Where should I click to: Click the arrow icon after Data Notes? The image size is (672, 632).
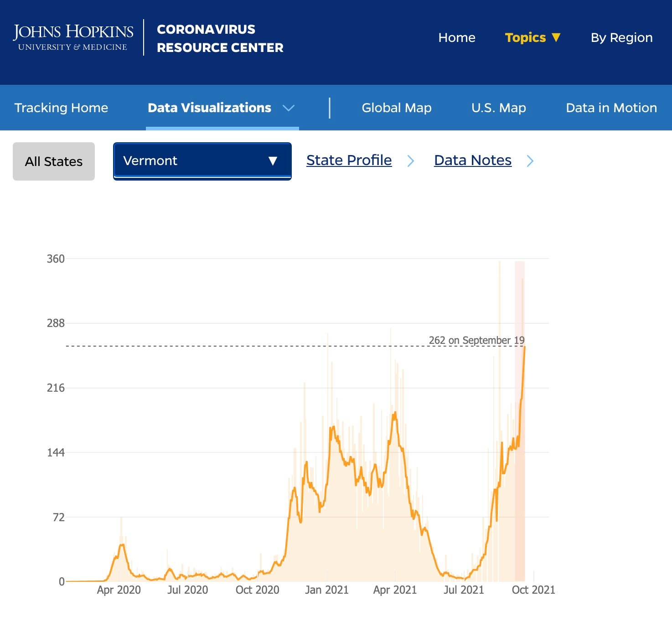[x=530, y=161]
